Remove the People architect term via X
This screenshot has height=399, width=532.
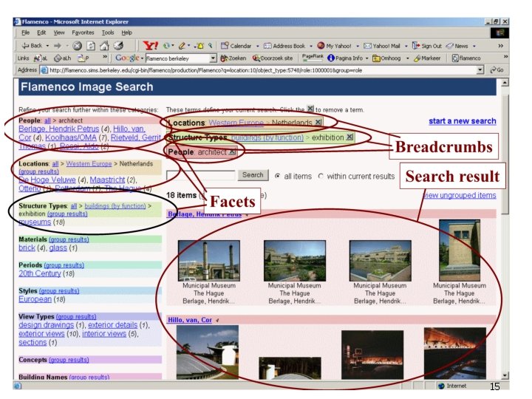232,152
